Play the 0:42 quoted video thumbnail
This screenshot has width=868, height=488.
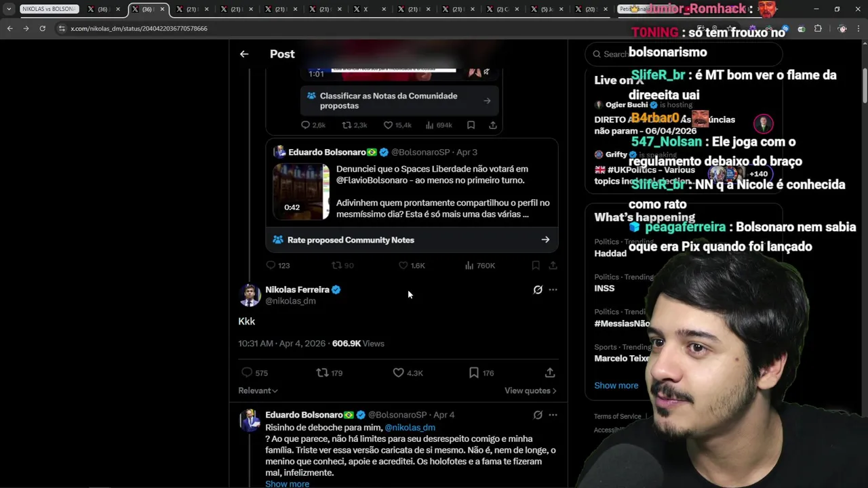click(x=301, y=192)
